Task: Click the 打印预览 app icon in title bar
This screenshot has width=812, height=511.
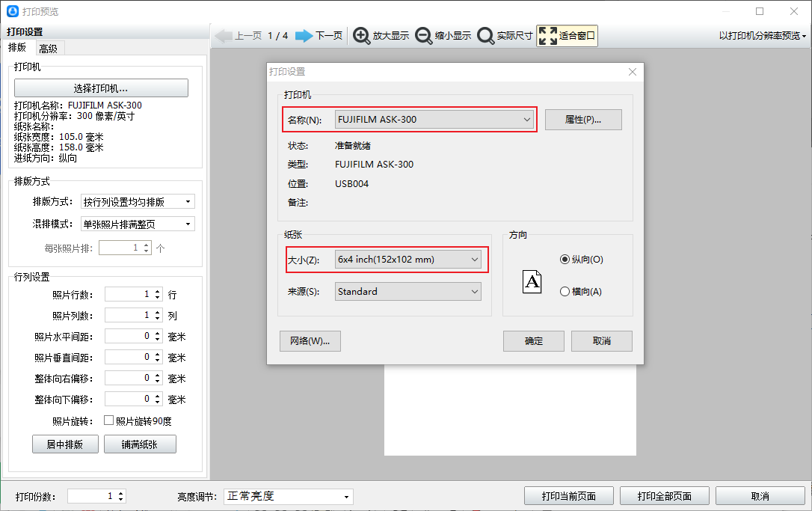Action: 13,11
